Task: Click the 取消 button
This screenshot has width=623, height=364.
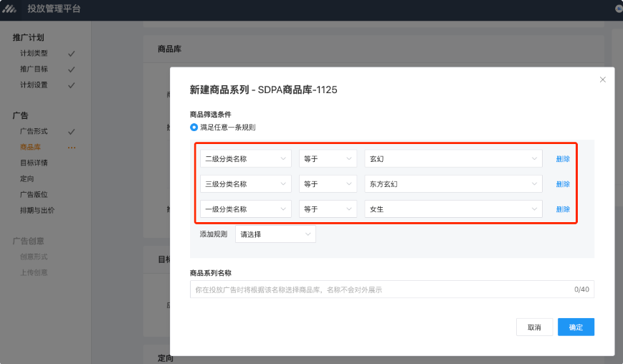Action: 534,327
